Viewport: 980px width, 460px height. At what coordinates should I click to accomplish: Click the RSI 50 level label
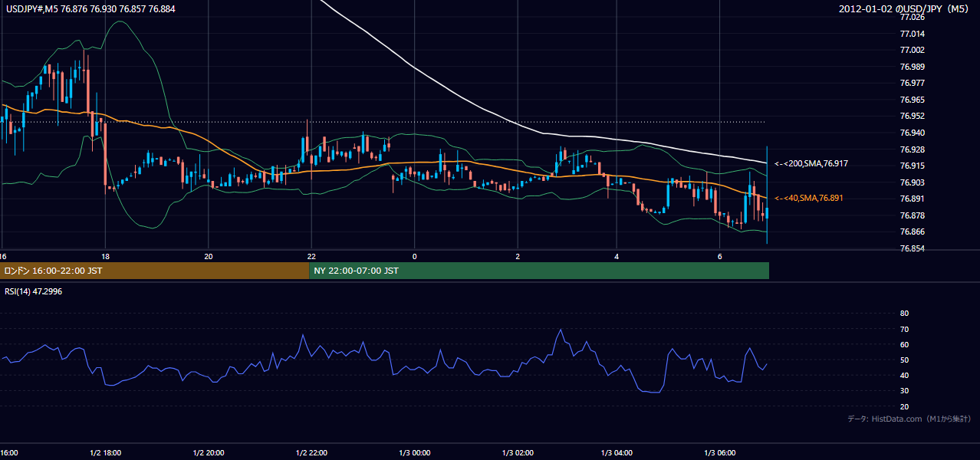click(904, 360)
